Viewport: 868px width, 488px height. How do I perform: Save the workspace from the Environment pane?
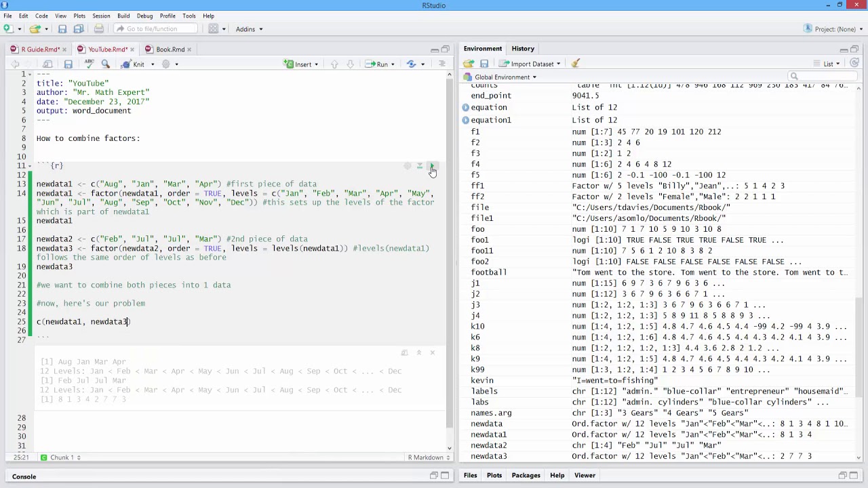coord(484,64)
